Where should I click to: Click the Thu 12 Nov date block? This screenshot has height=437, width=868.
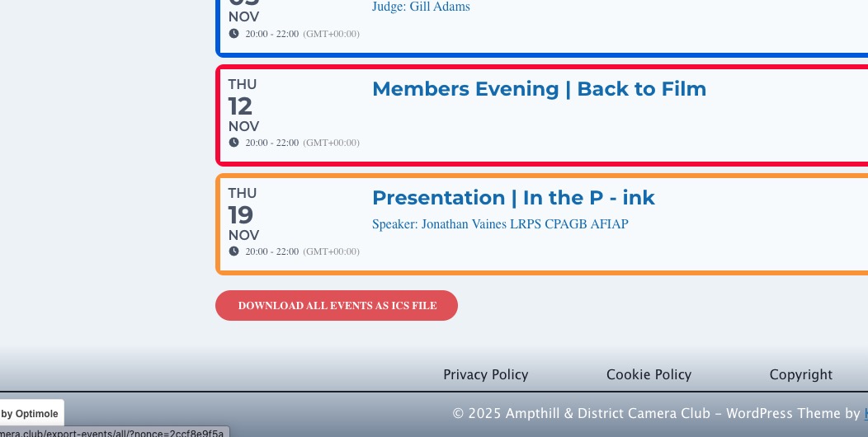pyautogui.click(x=243, y=106)
